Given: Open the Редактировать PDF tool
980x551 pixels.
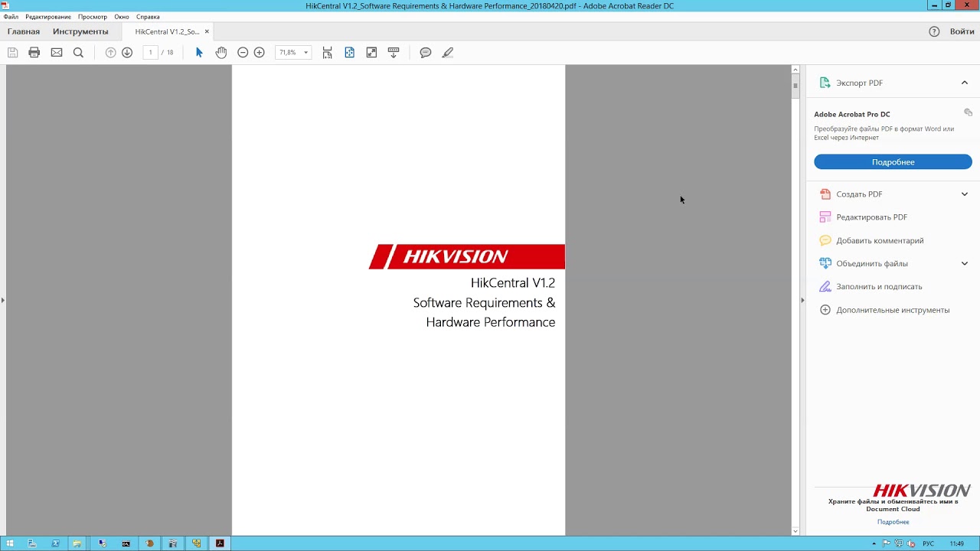Looking at the screenshot, I should [x=871, y=217].
